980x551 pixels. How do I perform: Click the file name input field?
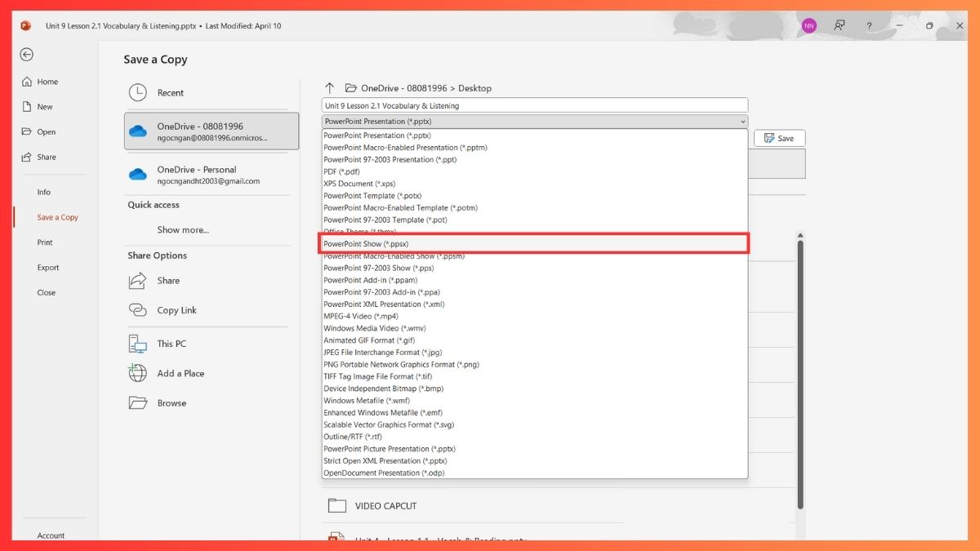click(x=535, y=105)
